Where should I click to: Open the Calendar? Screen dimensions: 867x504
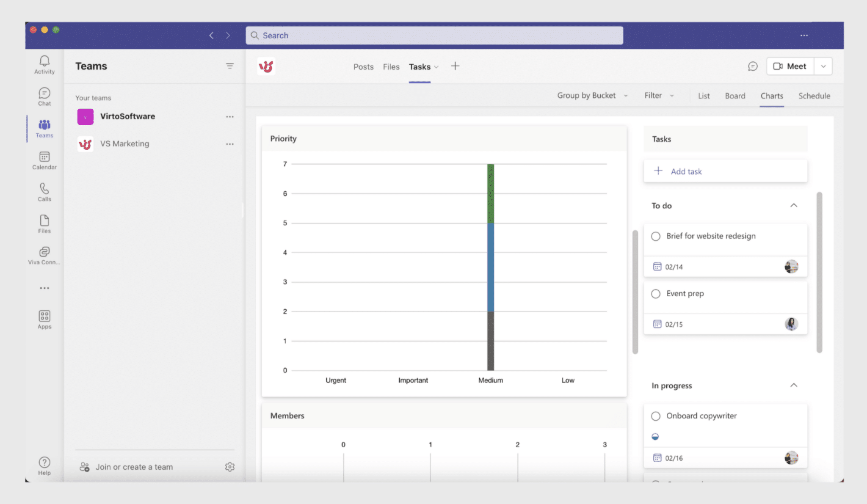click(44, 160)
